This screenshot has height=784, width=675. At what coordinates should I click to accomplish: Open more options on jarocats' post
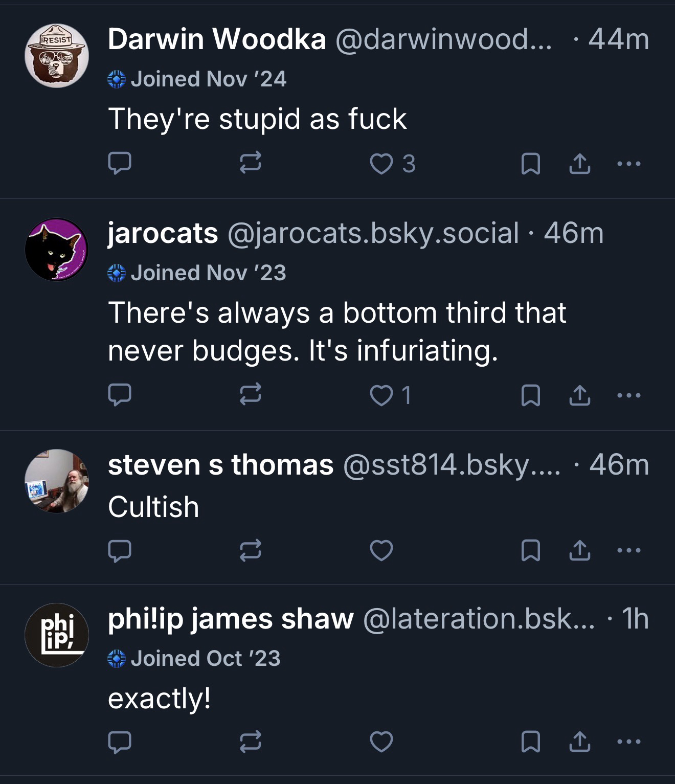628,395
